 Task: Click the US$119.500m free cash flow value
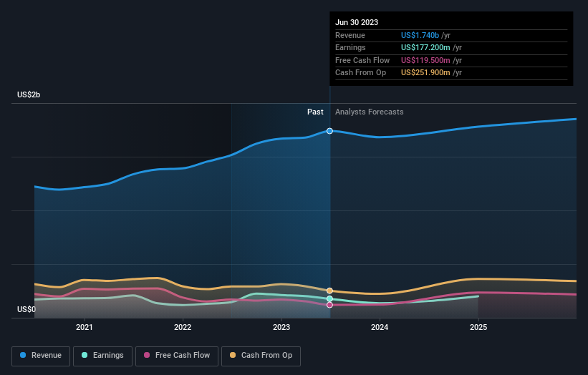tap(425, 60)
